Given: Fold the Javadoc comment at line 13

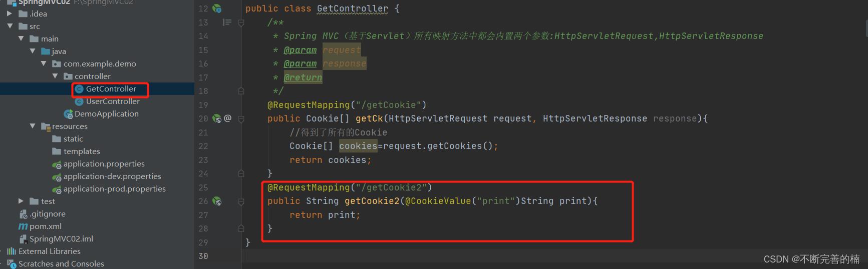Looking at the screenshot, I should tap(241, 22).
